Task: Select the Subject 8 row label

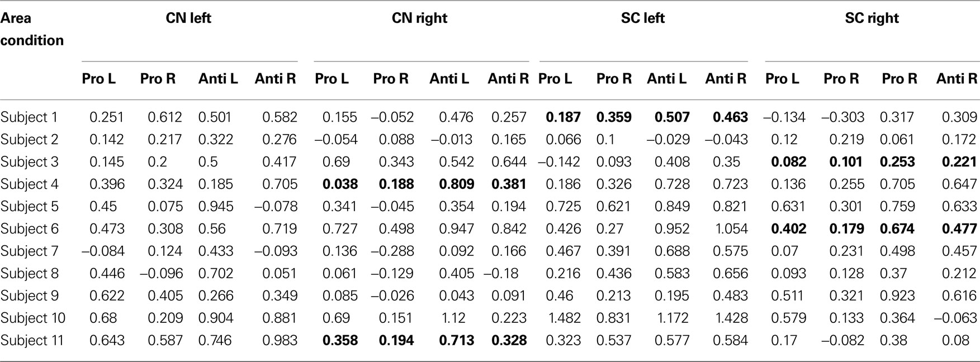Action: [x=29, y=274]
